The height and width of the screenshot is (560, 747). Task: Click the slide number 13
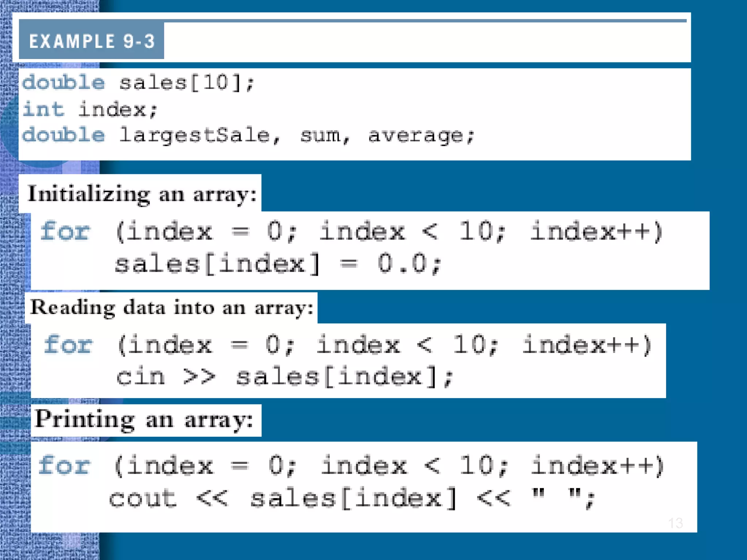point(676,523)
